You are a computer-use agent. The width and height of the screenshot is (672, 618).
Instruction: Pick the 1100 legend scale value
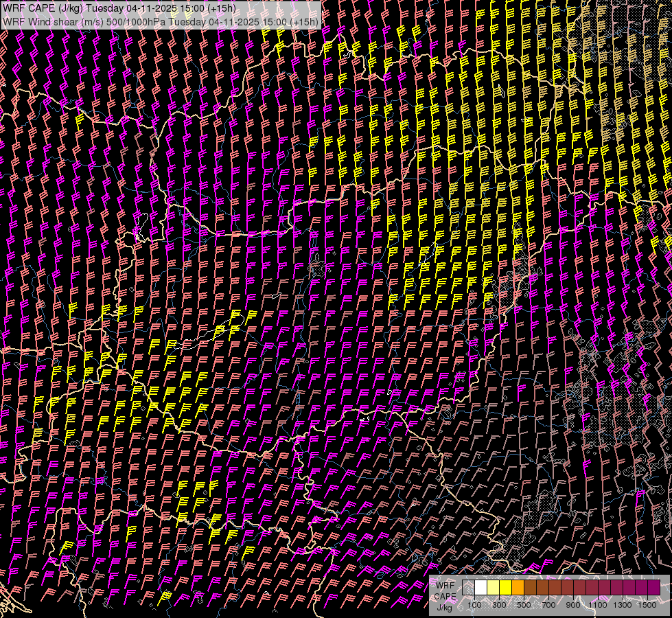[599, 605]
